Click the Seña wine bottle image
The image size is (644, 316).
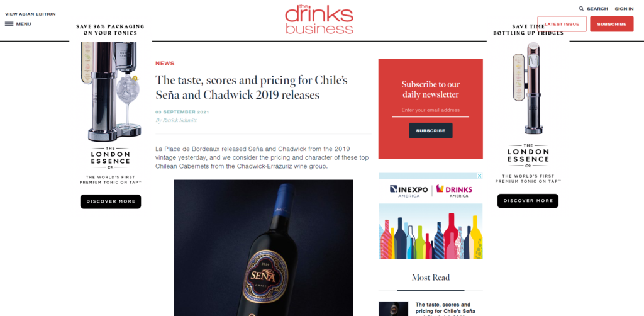click(264, 248)
